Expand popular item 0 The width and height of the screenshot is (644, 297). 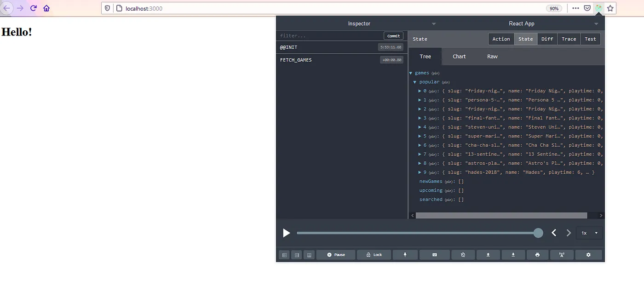coord(420,91)
